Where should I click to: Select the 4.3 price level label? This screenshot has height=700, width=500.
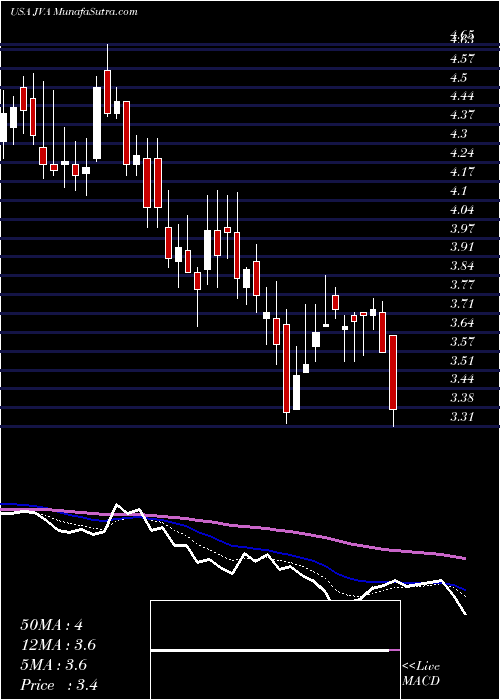pos(458,134)
